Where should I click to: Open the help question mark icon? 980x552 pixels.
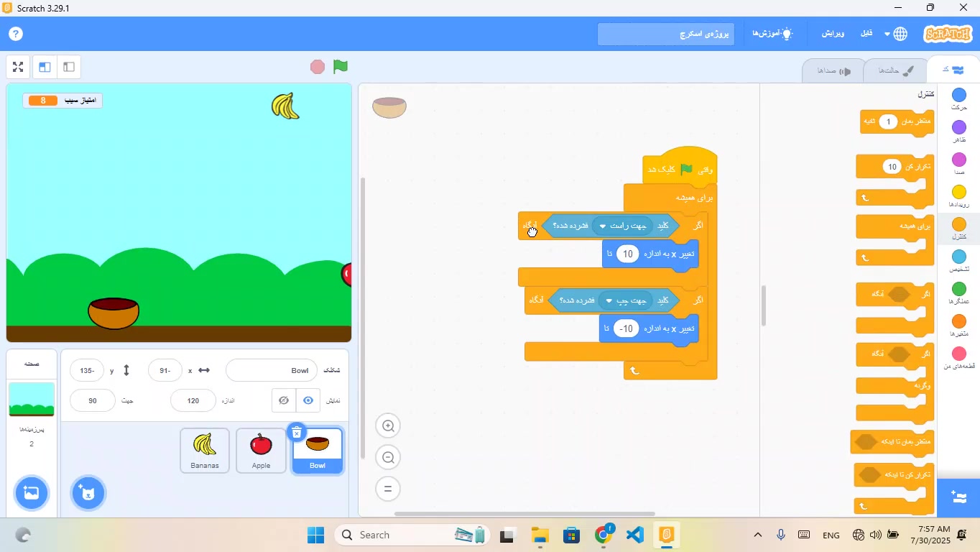point(16,34)
